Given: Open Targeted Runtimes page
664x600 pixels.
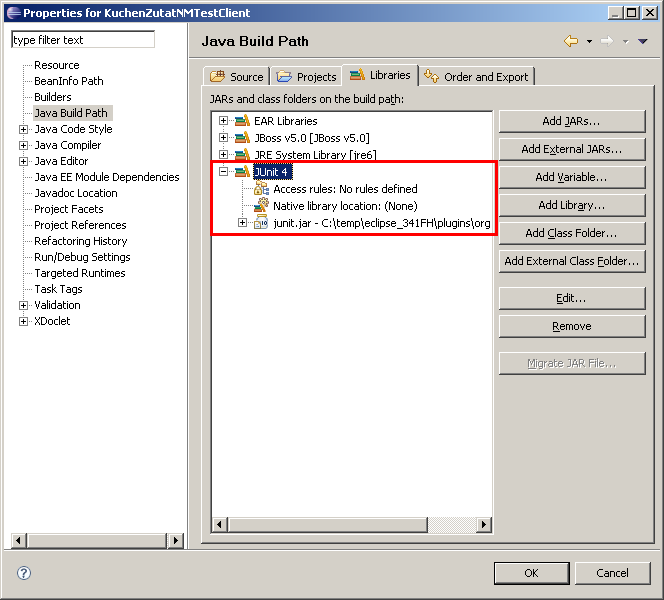Looking at the screenshot, I should [80, 274].
